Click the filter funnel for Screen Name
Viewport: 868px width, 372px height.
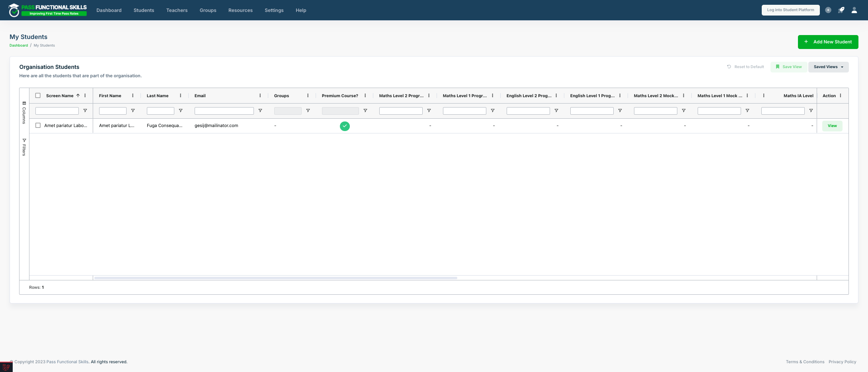point(85,111)
